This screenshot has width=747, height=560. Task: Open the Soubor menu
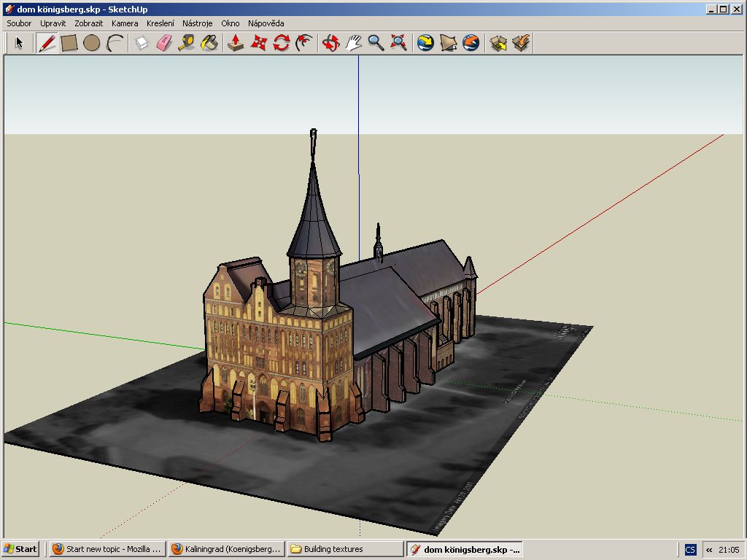(x=19, y=23)
